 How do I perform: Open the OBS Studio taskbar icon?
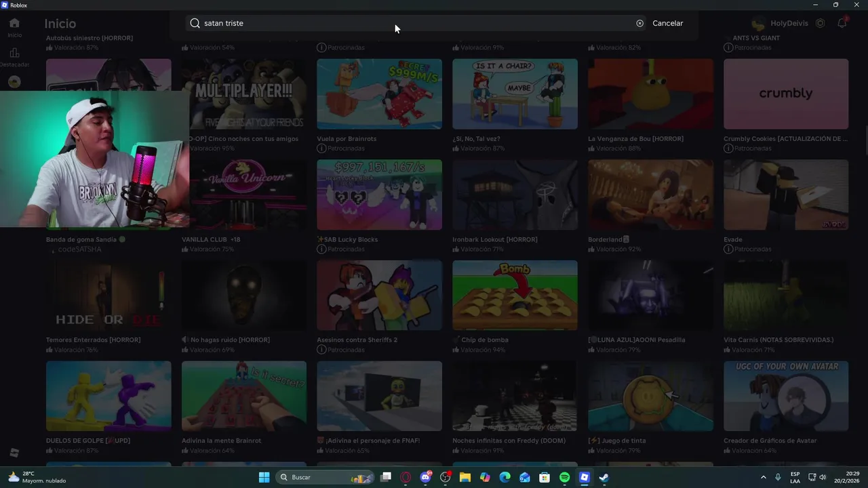point(446,477)
